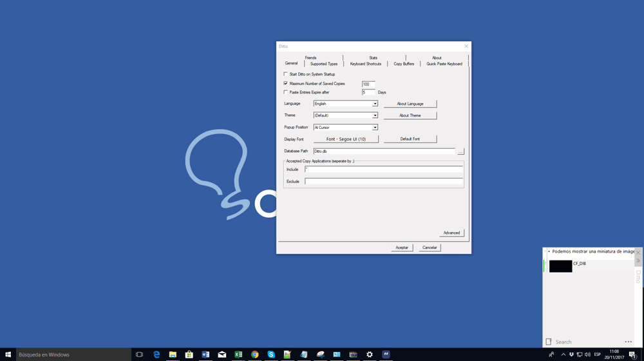Confirm with the Aceptar button

tap(402, 248)
